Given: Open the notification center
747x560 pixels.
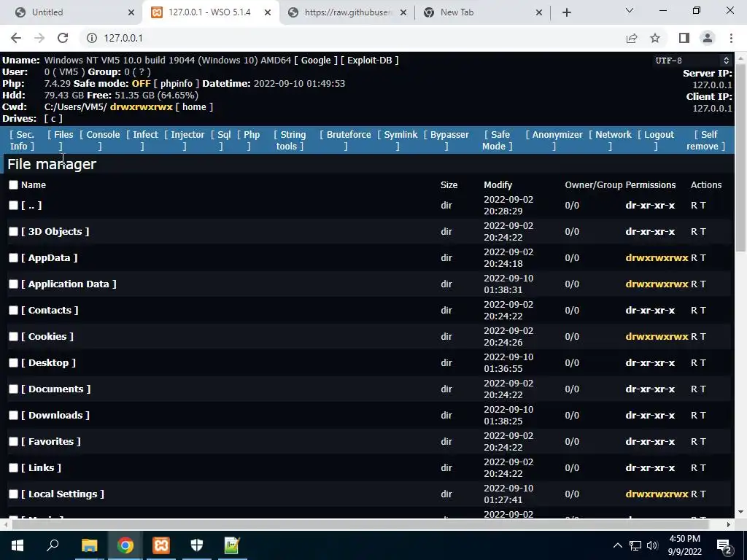Looking at the screenshot, I should 724,546.
